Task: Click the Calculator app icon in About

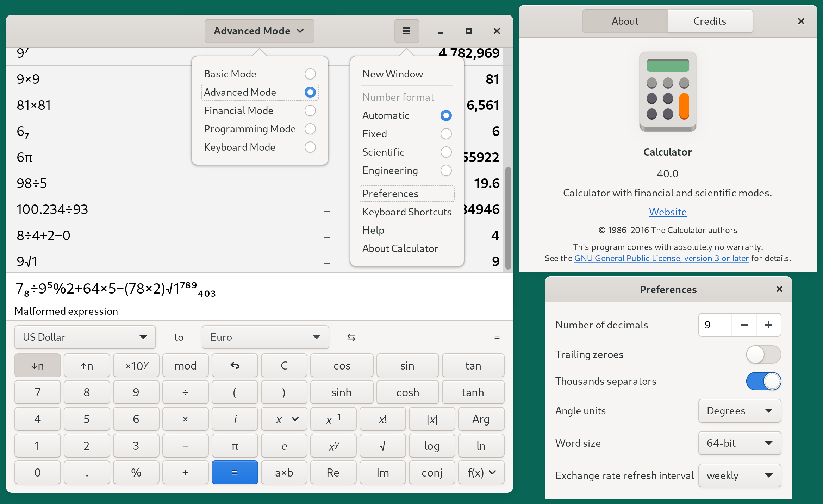Action: [x=668, y=92]
